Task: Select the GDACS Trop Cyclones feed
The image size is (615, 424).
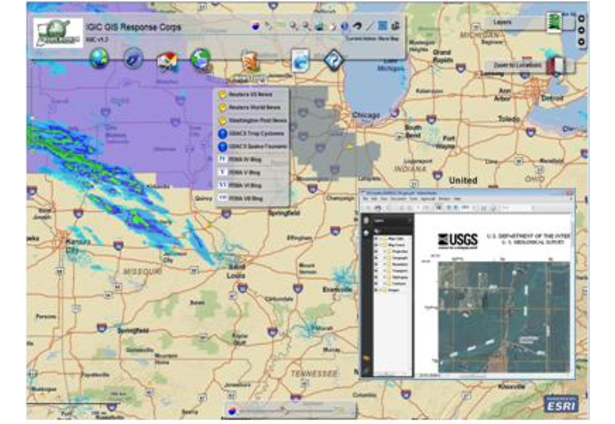Action: pos(252,133)
